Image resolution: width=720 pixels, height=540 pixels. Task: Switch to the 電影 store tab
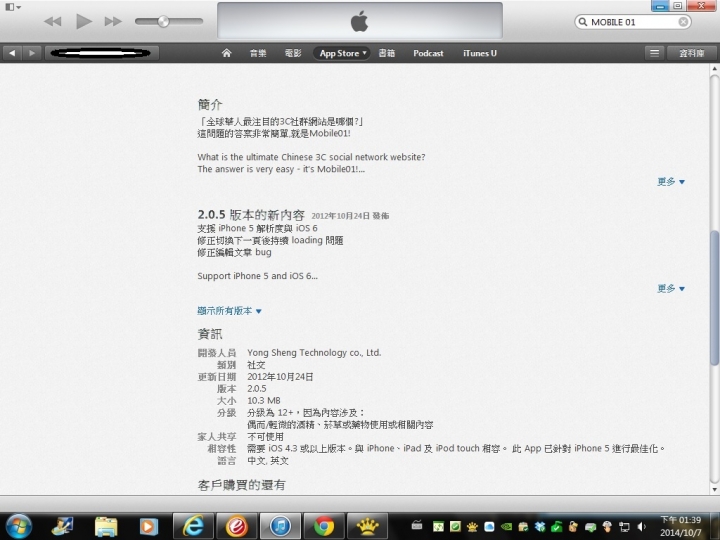(293, 53)
